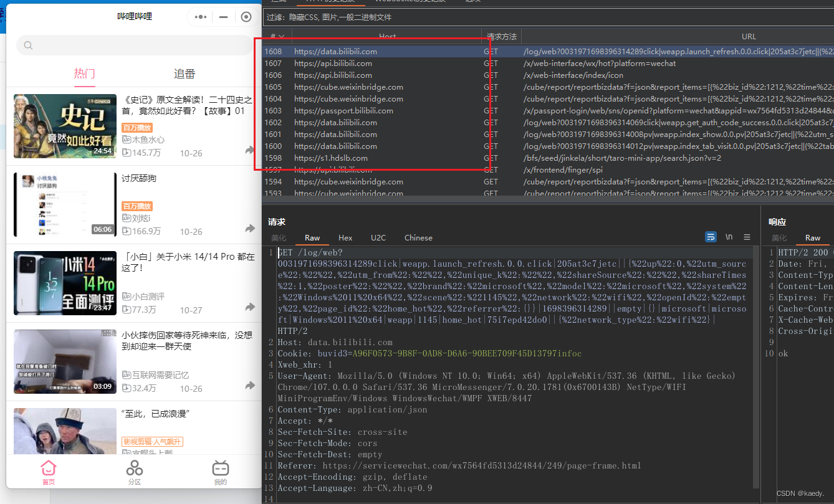Click play-count icon beside 32.4万
834x504 pixels.
[126, 388]
